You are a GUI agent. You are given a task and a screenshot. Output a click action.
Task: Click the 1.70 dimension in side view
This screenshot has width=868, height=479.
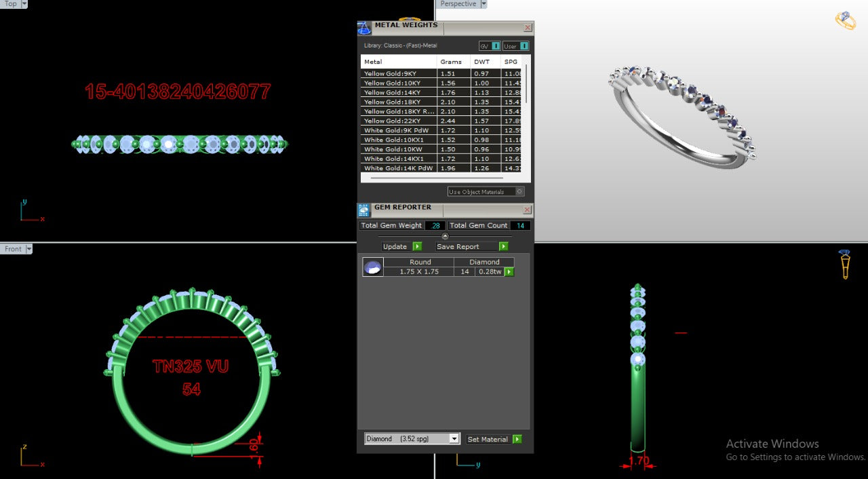click(639, 461)
